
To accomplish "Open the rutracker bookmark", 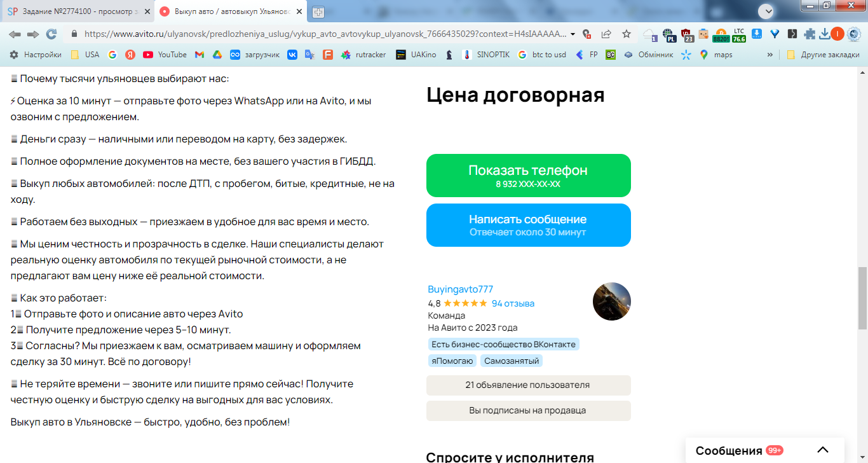I will click(x=363, y=55).
